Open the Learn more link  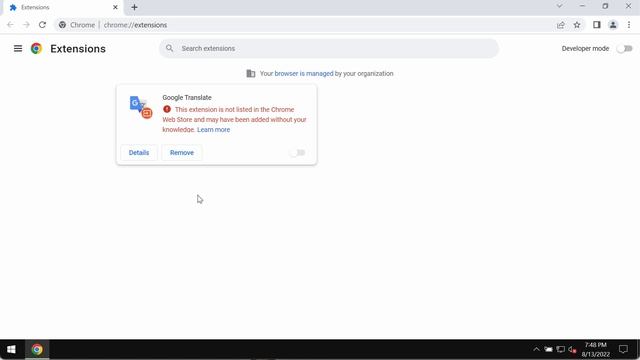pyautogui.click(x=213, y=129)
